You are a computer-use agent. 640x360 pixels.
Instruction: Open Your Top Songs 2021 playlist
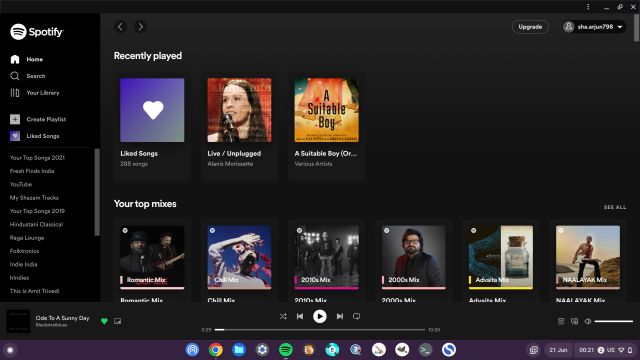(37, 158)
